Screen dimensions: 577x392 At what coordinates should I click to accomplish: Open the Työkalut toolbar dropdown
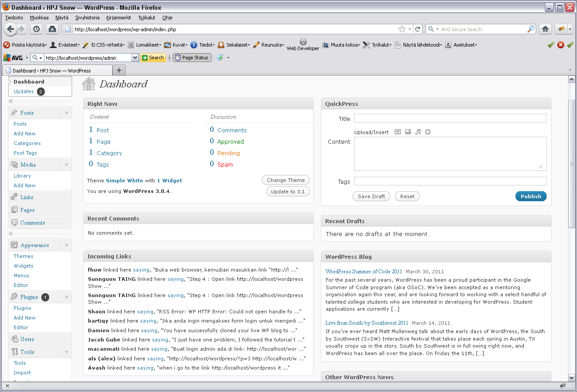tap(377, 45)
